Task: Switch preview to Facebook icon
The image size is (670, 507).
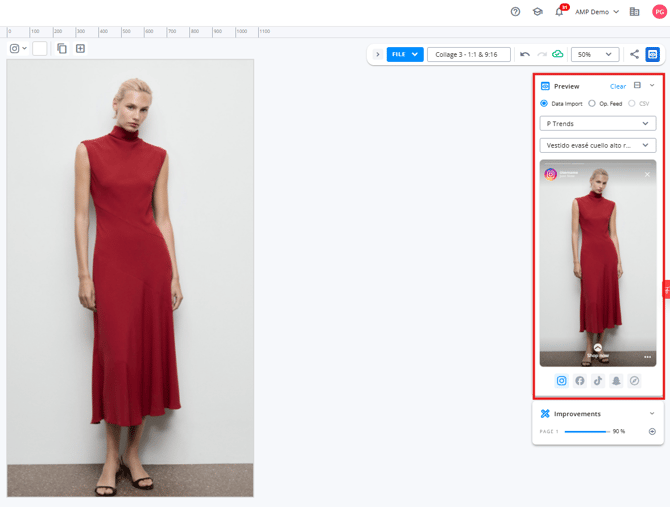Action: (580, 381)
